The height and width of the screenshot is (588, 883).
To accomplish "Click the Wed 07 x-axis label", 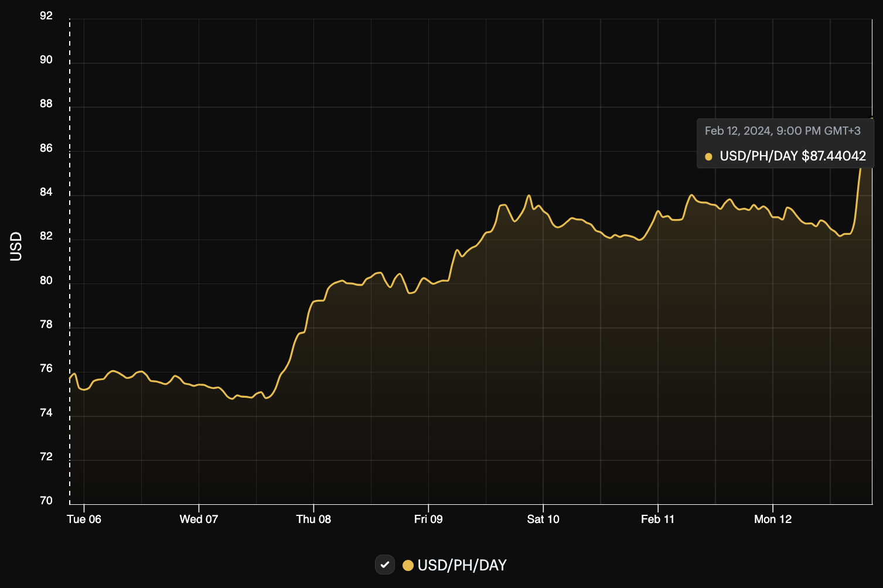I will click(x=199, y=519).
